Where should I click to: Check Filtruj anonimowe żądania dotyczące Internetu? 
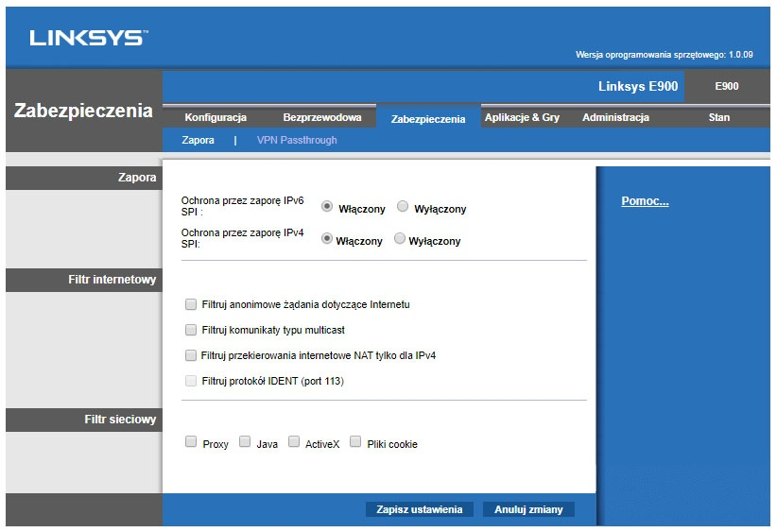[x=191, y=304]
